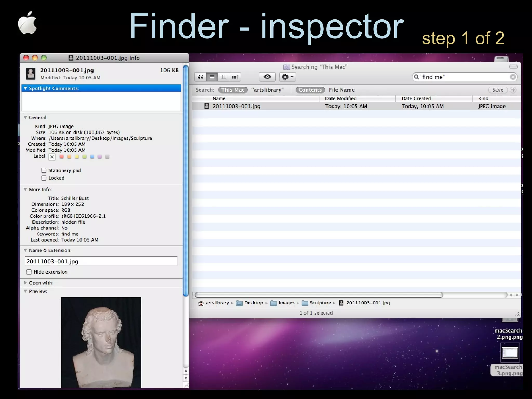Viewport: 532px width, 399px height.
Task: Select macSearch 2.png.png desktop file label
Action: pos(509,334)
